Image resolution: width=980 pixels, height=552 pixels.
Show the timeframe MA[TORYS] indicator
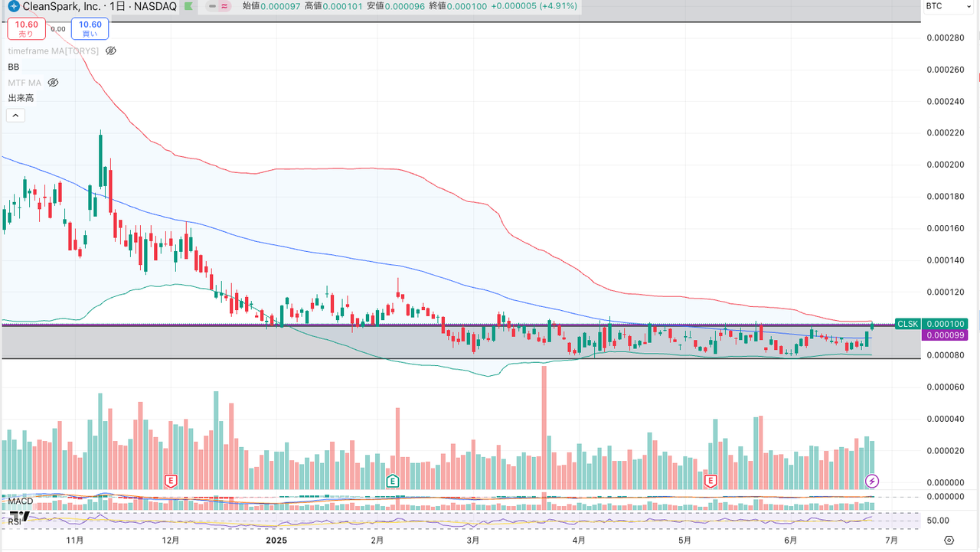click(x=110, y=51)
